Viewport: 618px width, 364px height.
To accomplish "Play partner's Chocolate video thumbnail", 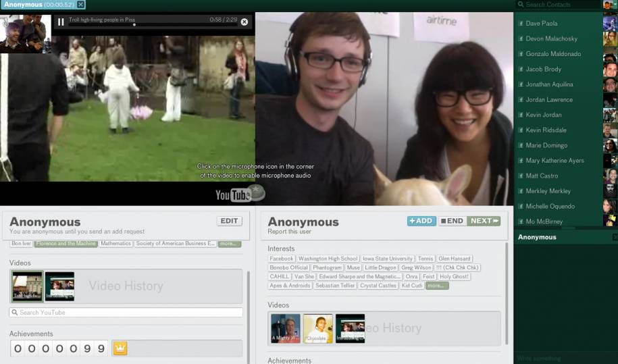I will point(317,328).
